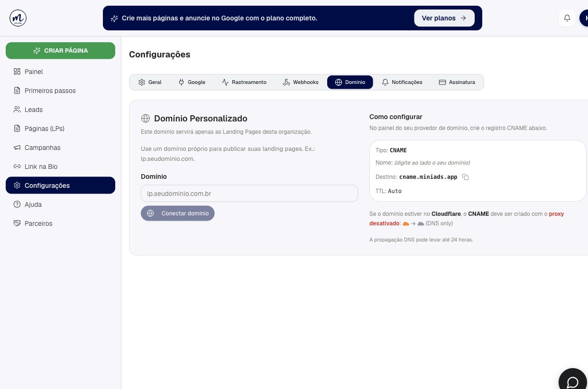Click the Leads people icon
Screen dimensions: 588x389
(17, 110)
